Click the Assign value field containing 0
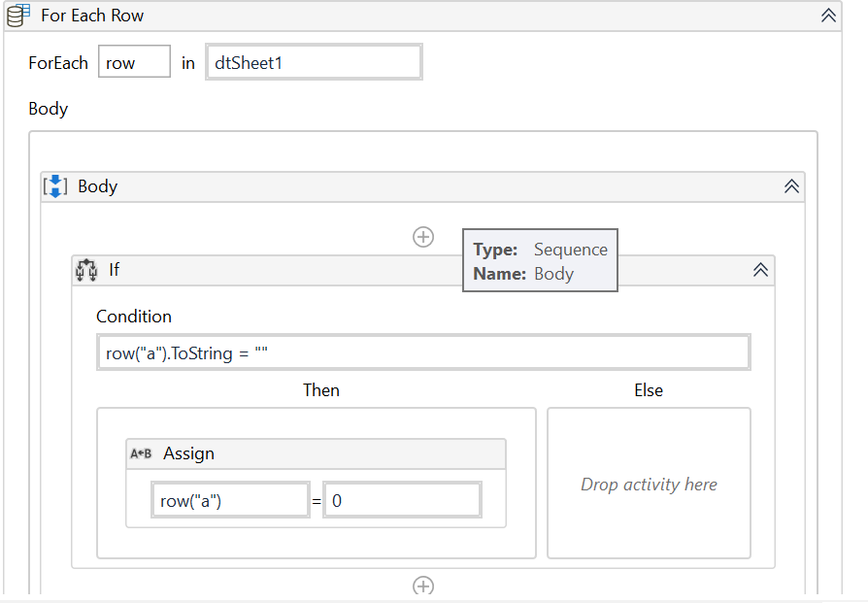This screenshot has width=868, height=603. [x=402, y=501]
